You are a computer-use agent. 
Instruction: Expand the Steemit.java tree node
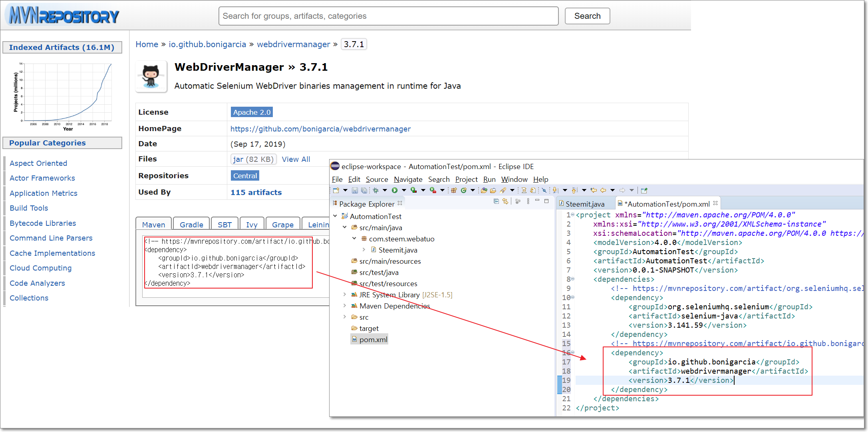tap(364, 250)
